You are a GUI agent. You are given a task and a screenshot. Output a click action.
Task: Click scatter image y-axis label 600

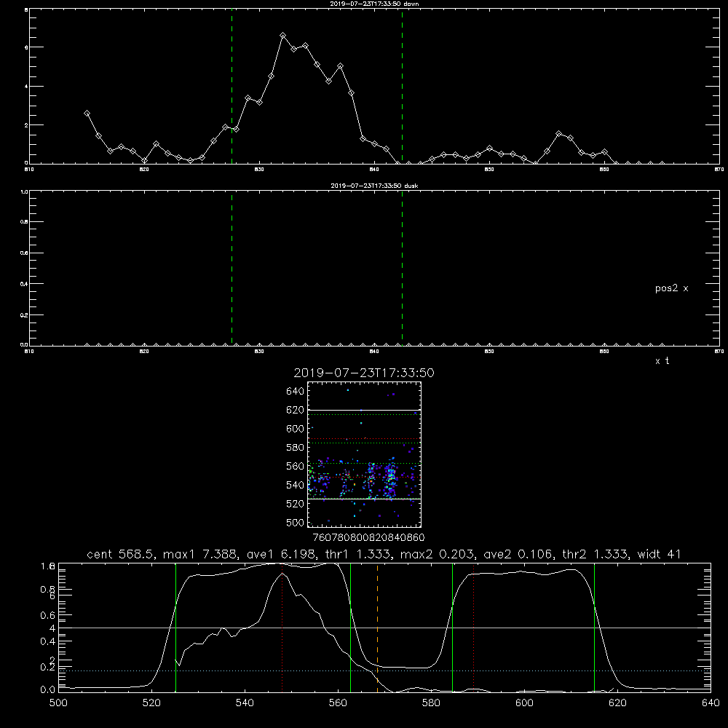point(296,429)
